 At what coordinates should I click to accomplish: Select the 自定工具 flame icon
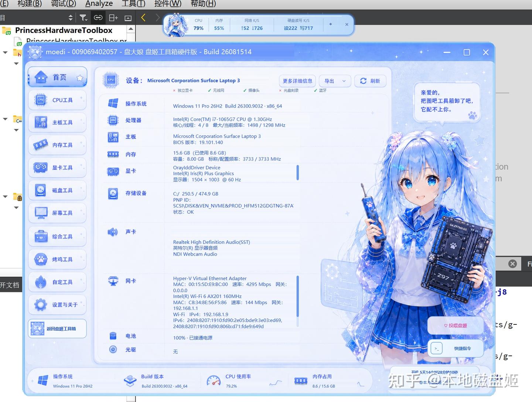click(41, 282)
